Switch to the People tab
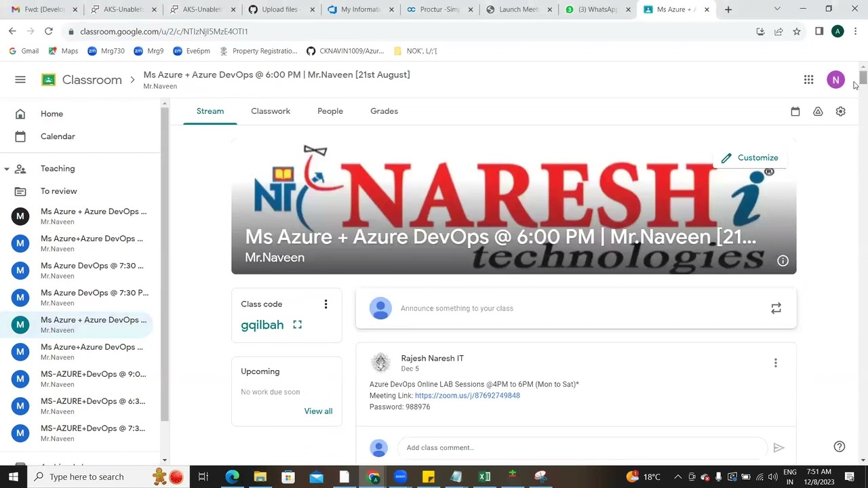 click(x=330, y=111)
